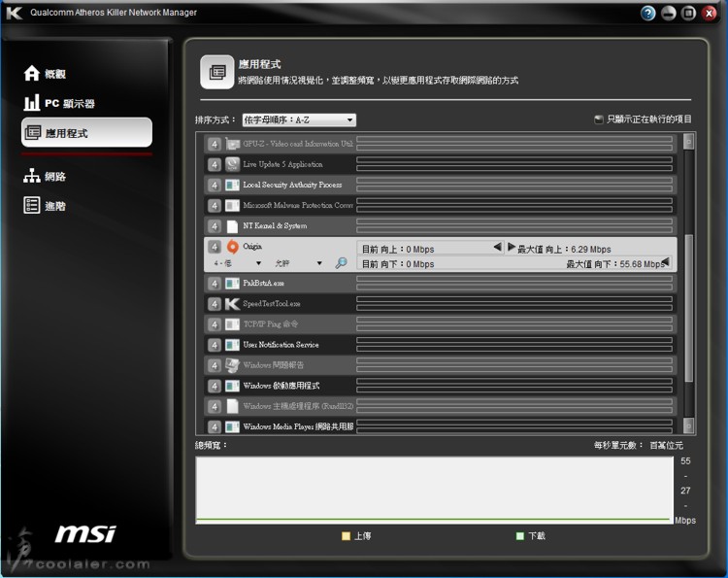The image size is (728, 578).
Task: Select the User Notification Service text
Action: (281, 345)
